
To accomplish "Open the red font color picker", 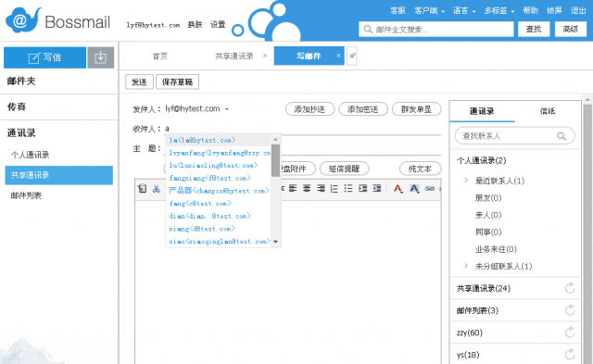I will (397, 189).
